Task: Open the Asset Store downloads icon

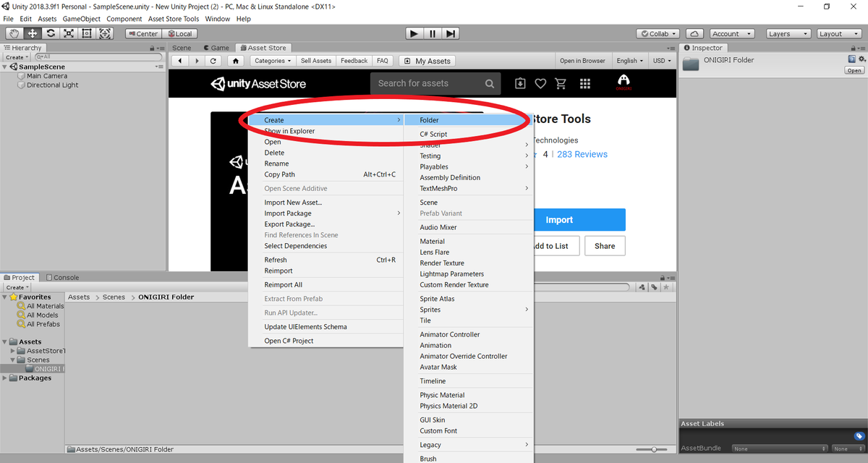Action: (x=520, y=83)
